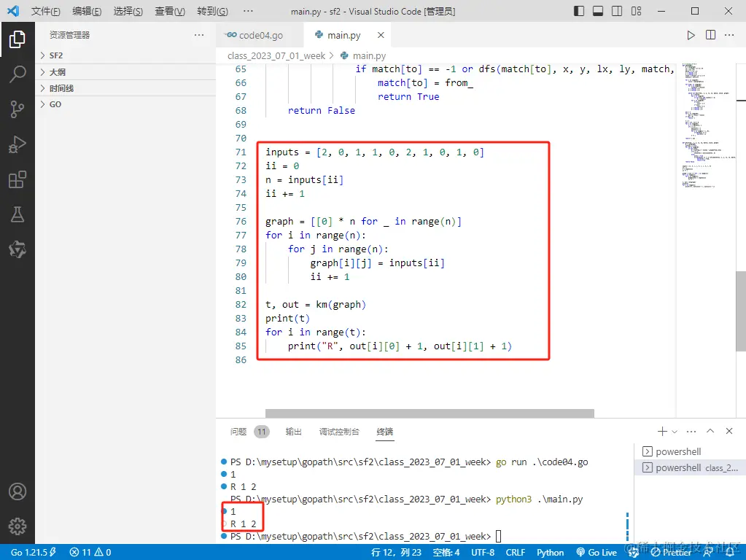The height and width of the screenshot is (560, 746).
Task: Expand the 大纲 outline section
Action: point(125,72)
